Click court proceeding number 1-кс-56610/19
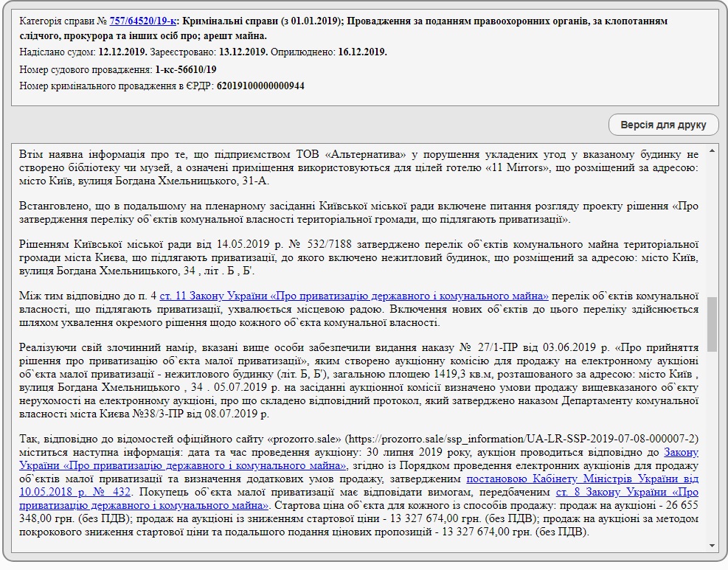This screenshot has width=728, height=570. 185,69
